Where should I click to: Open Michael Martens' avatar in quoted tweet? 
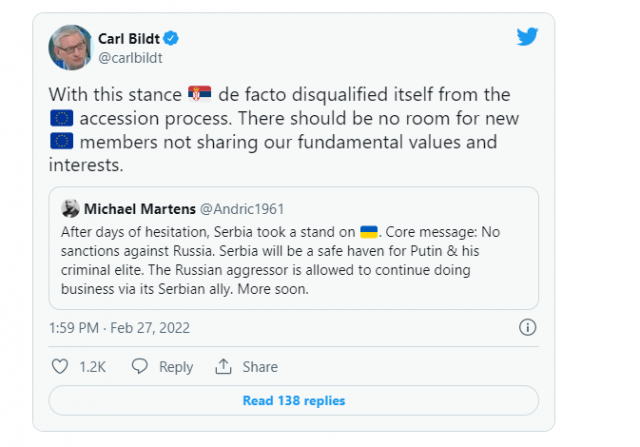click(x=70, y=209)
